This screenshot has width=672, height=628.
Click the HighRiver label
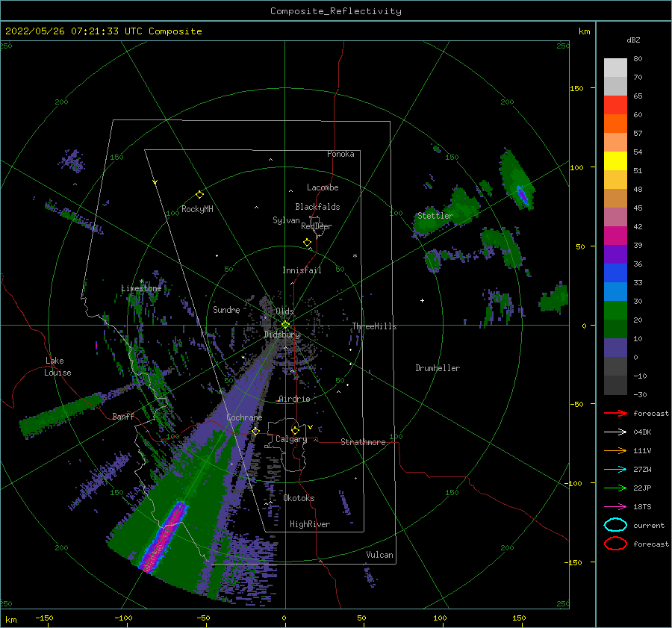pyautogui.click(x=310, y=524)
